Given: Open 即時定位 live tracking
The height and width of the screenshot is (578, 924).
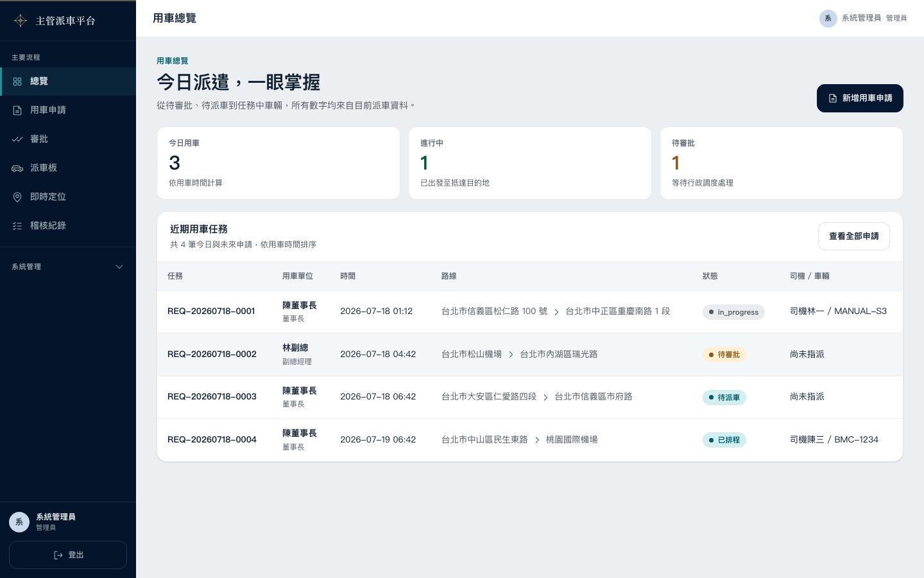Looking at the screenshot, I should pos(68,197).
